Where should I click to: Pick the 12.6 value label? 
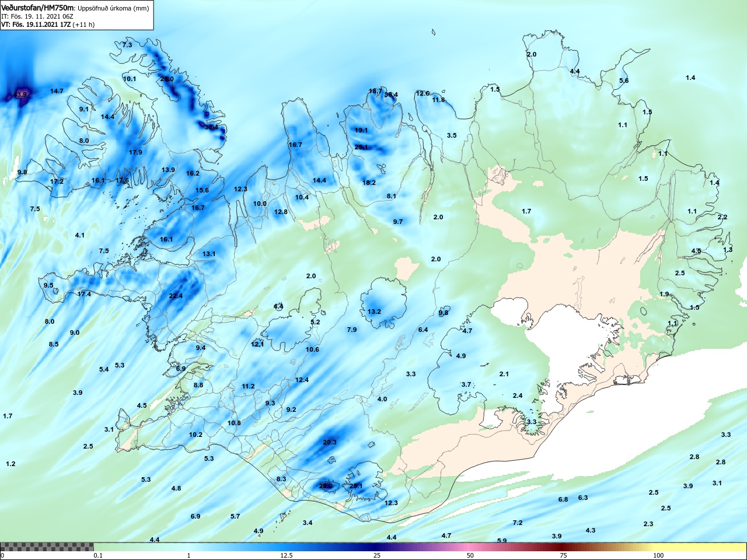[x=423, y=93]
